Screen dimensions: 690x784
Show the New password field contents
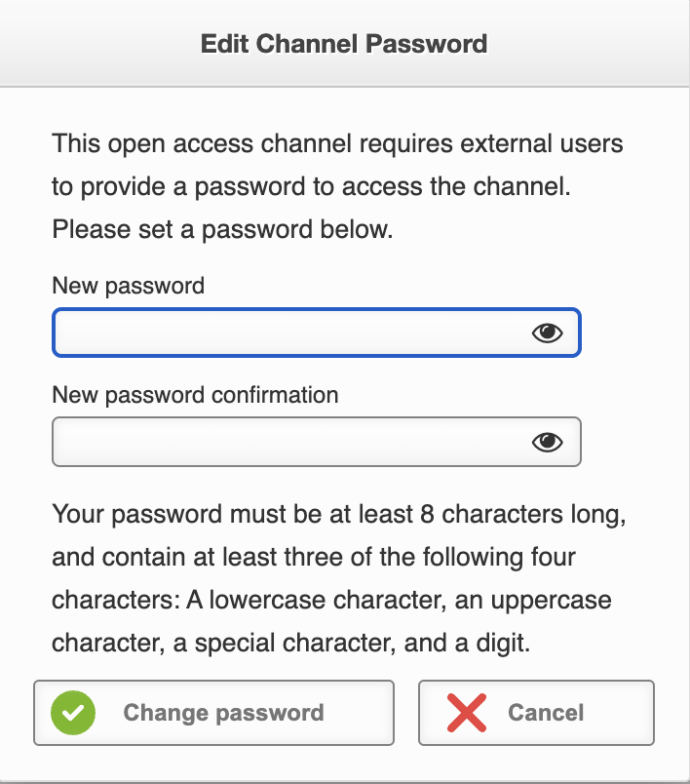(547, 333)
